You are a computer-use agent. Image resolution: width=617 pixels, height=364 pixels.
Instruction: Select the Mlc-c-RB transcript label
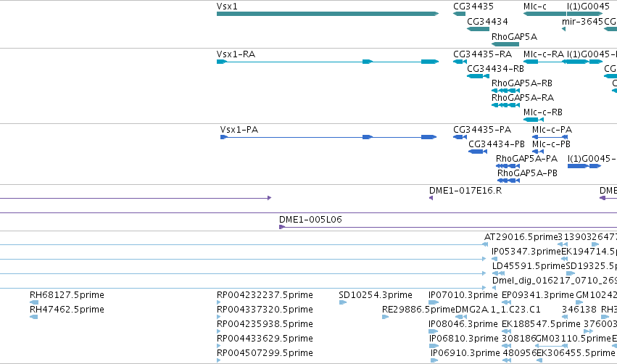pyautogui.click(x=542, y=112)
